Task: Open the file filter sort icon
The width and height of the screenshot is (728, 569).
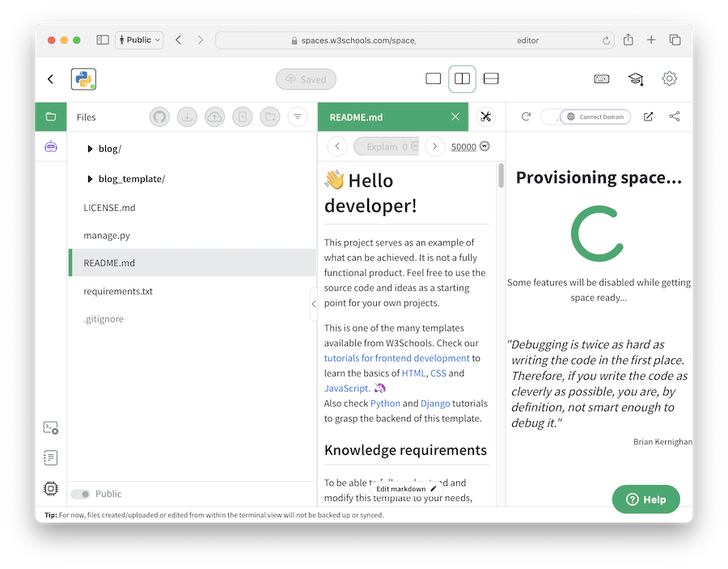Action: [298, 117]
